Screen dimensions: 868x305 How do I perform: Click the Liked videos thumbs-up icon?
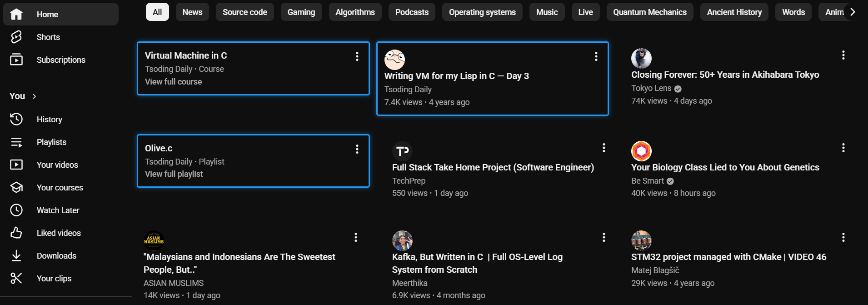[x=16, y=233]
